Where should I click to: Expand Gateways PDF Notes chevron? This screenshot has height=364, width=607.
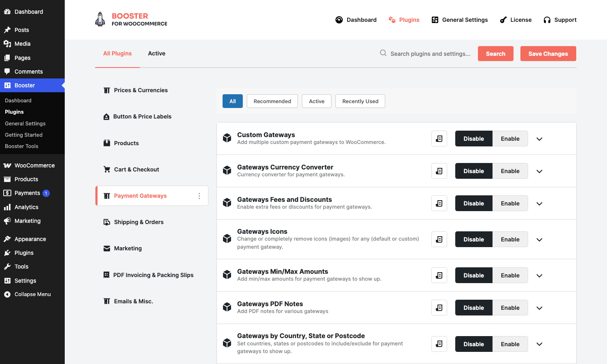coord(539,308)
